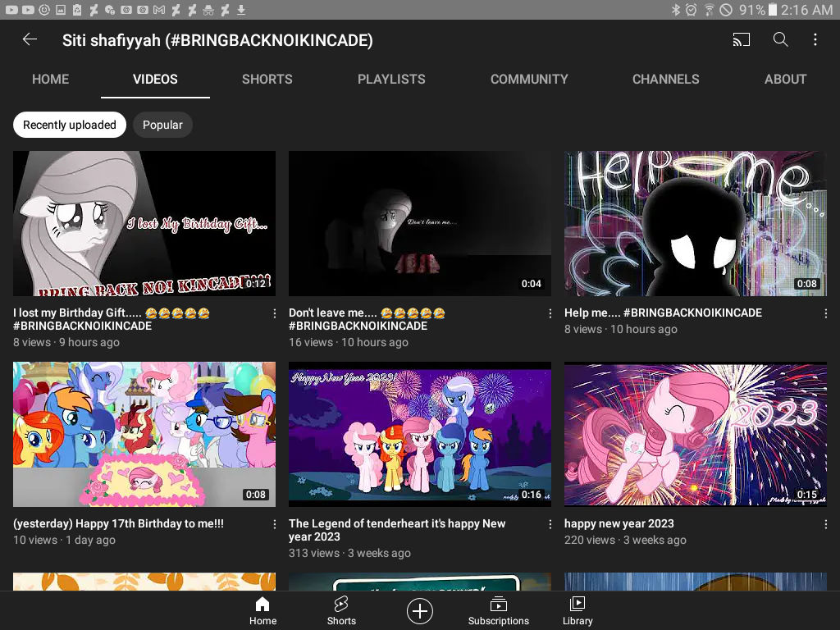Open the COMMUNITY tab
Image resolution: width=840 pixels, height=630 pixels.
pyautogui.click(x=529, y=80)
